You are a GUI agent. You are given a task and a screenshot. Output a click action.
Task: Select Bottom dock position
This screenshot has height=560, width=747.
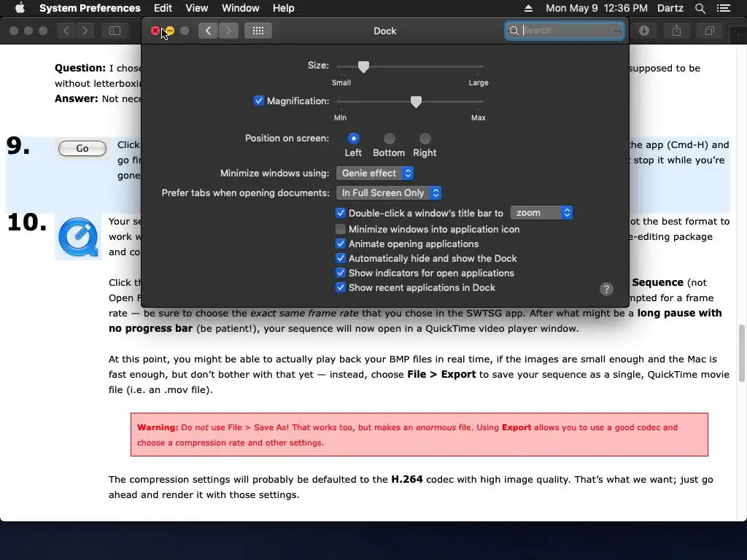[390, 139]
